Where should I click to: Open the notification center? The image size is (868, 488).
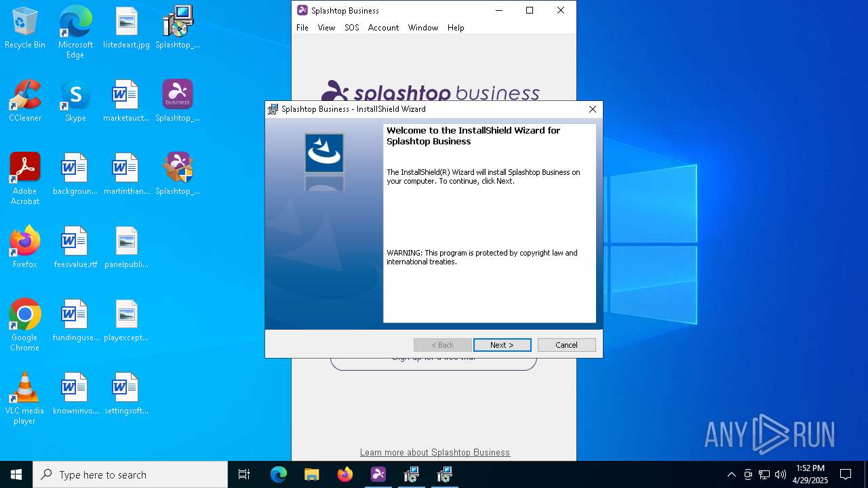pyautogui.click(x=846, y=474)
